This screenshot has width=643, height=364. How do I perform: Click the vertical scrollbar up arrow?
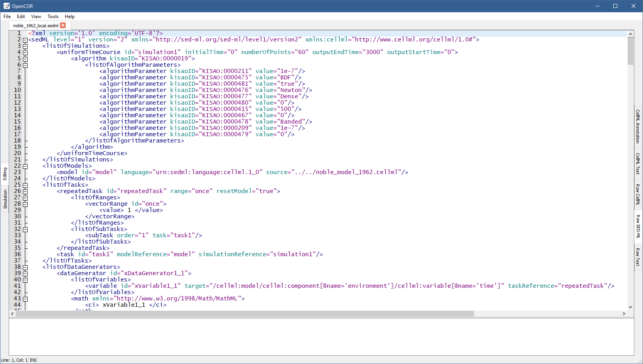[630, 34]
